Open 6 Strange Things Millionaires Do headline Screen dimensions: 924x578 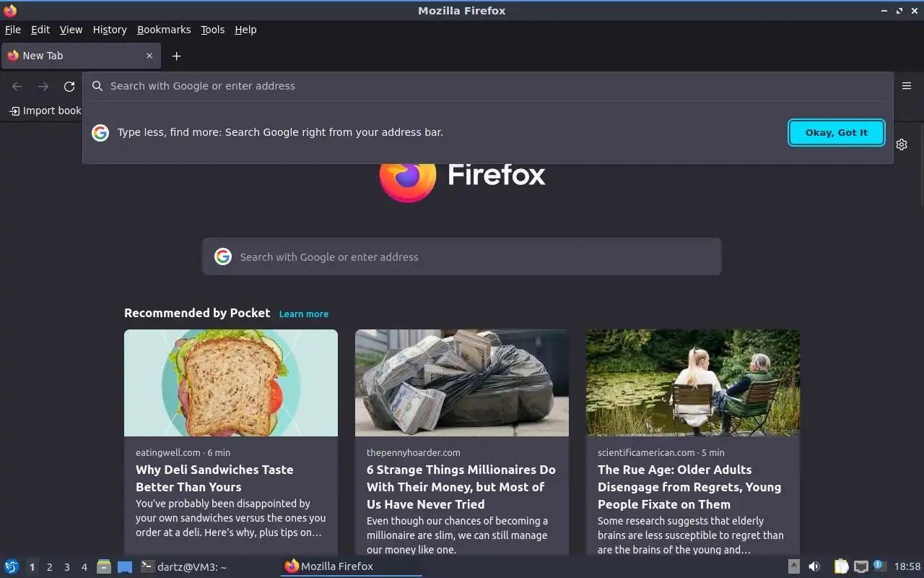(461, 487)
